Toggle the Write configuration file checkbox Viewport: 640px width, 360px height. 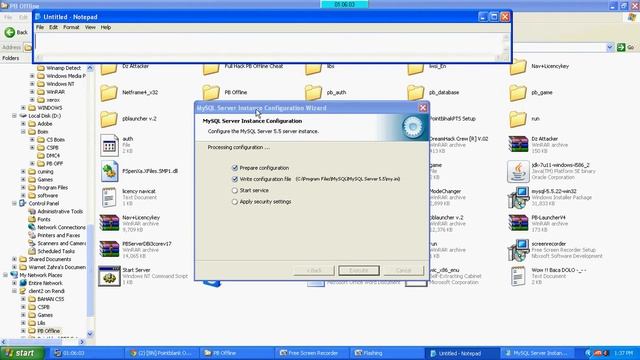[235, 179]
